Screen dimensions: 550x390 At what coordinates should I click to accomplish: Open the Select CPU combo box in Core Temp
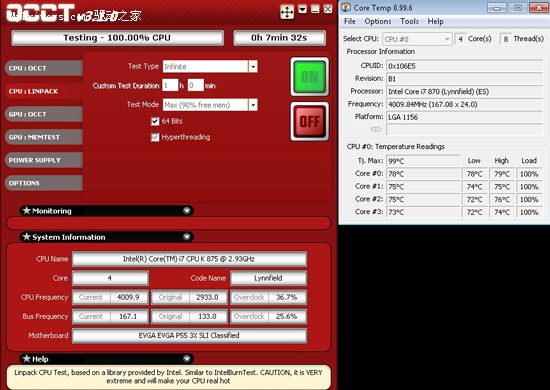[417, 39]
